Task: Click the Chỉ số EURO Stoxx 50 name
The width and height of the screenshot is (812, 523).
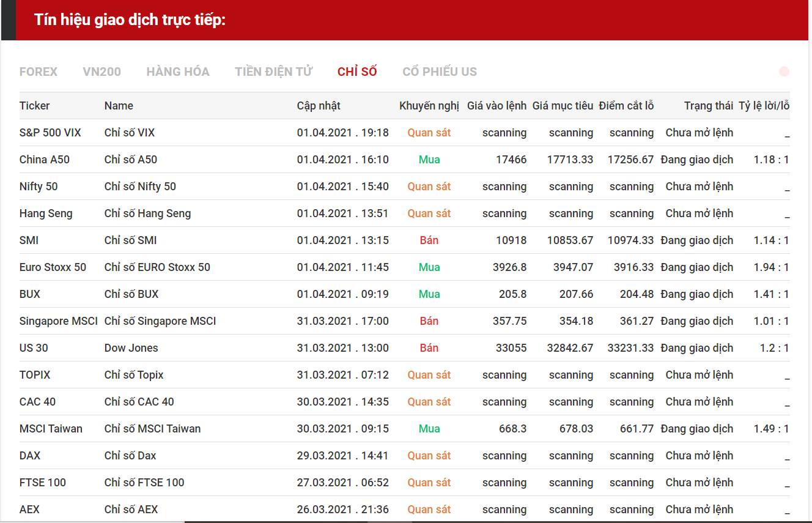Action: (157, 267)
